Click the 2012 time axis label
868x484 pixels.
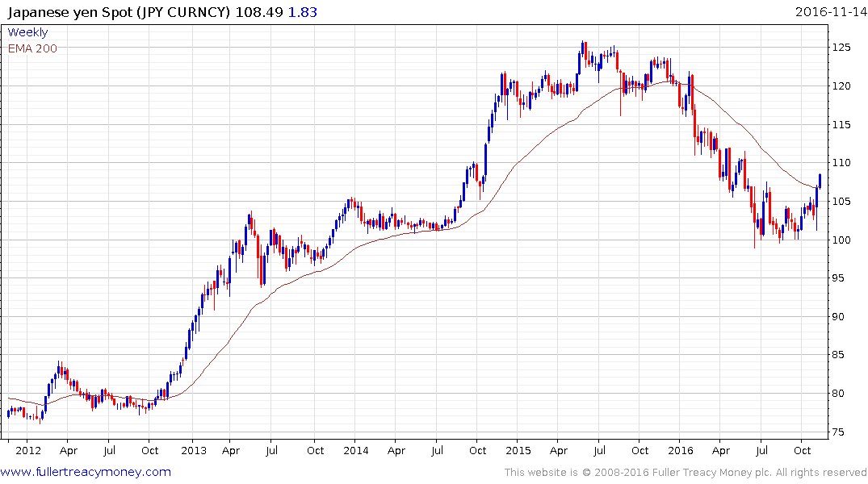[x=28, y=450]
